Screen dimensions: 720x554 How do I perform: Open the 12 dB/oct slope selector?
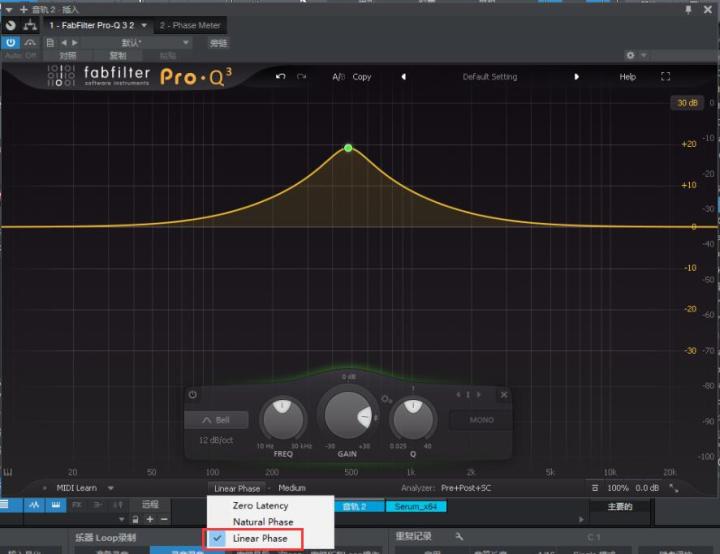216,440
